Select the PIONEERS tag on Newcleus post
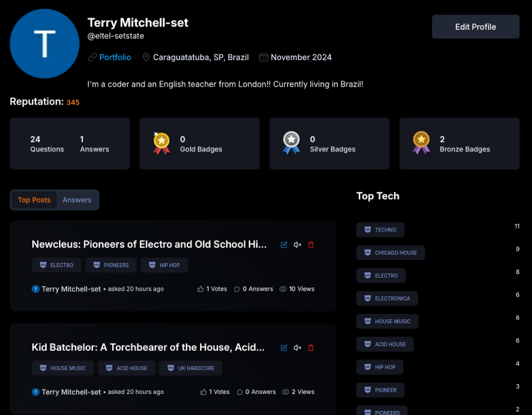Screen dimensions: 532x415 pyautogui.click(x=111, y=265)
